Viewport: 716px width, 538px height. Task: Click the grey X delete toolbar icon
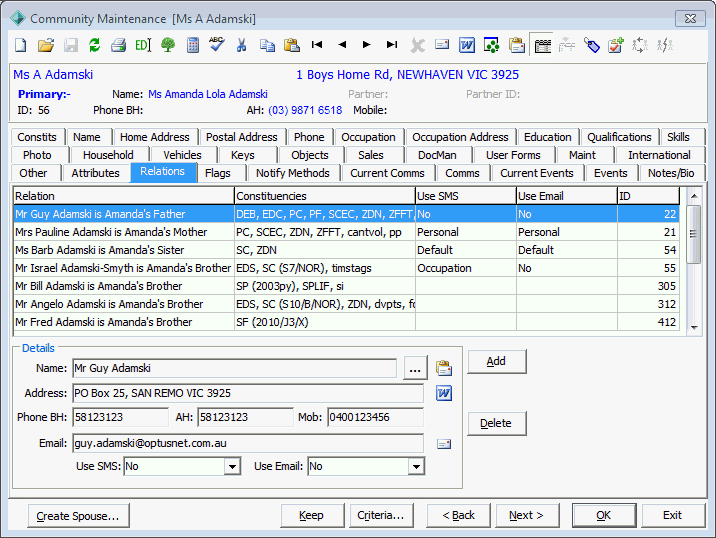point(417,45)
